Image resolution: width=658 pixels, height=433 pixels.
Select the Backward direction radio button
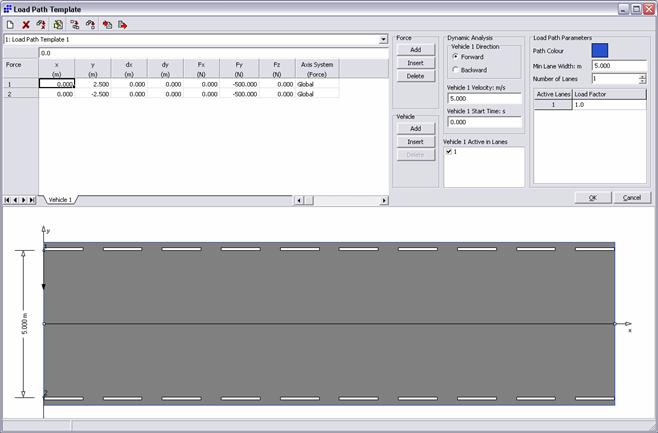coord(455,70)
